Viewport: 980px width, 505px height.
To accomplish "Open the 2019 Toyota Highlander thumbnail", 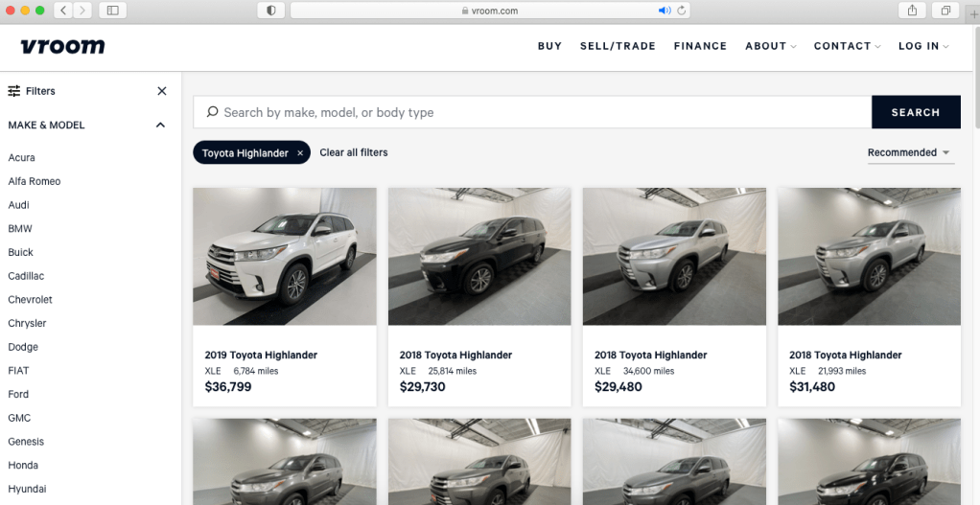I will click(285, 256).
